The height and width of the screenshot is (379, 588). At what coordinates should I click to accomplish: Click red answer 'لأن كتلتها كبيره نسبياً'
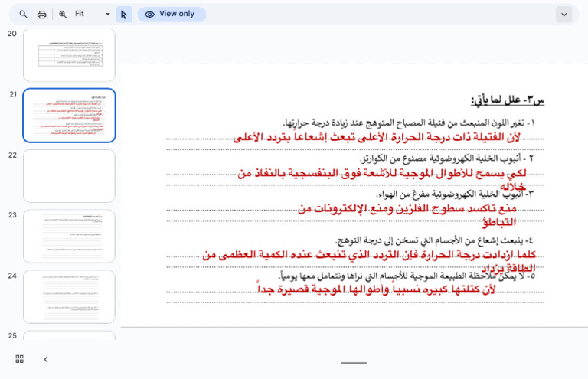[376, 289]
